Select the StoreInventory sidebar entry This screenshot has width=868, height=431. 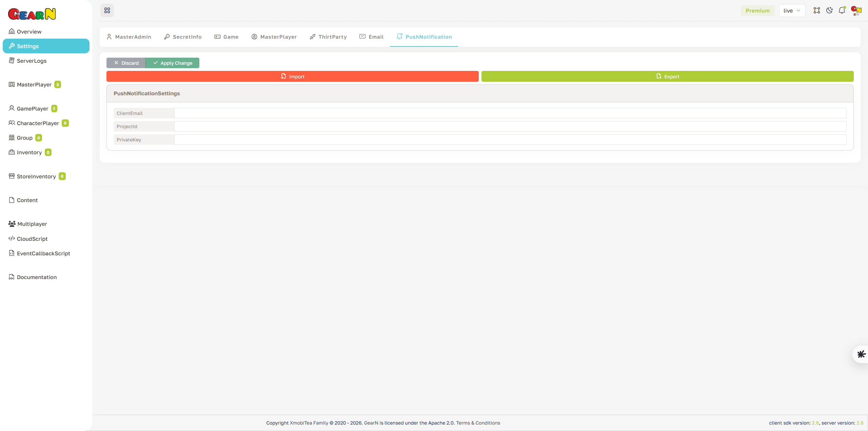pos(36,176)
